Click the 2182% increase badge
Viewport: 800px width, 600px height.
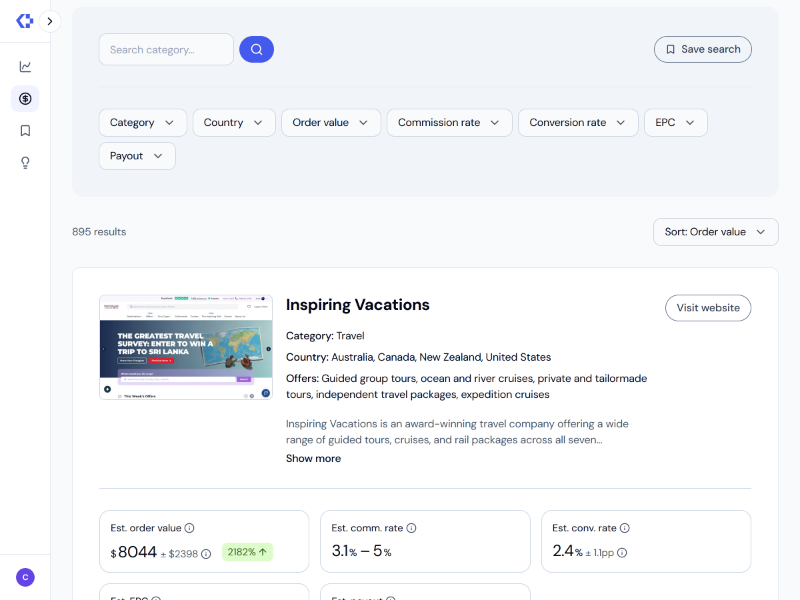pos(247,552)
